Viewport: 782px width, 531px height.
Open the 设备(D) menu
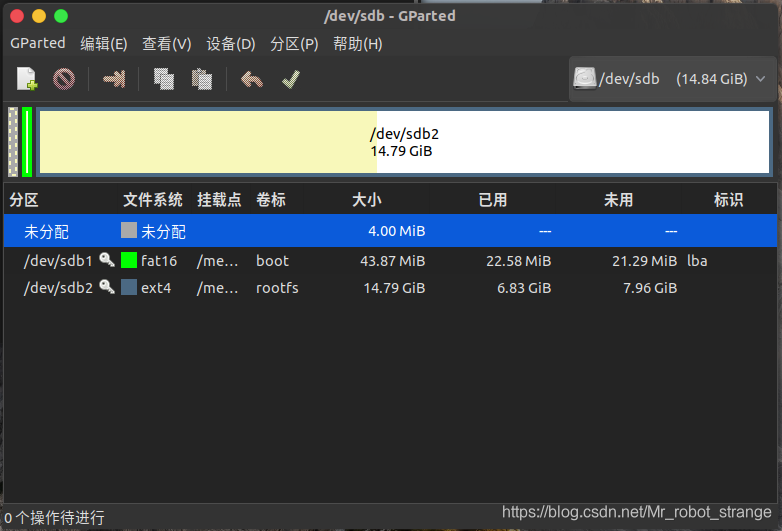tap(231, 44)
